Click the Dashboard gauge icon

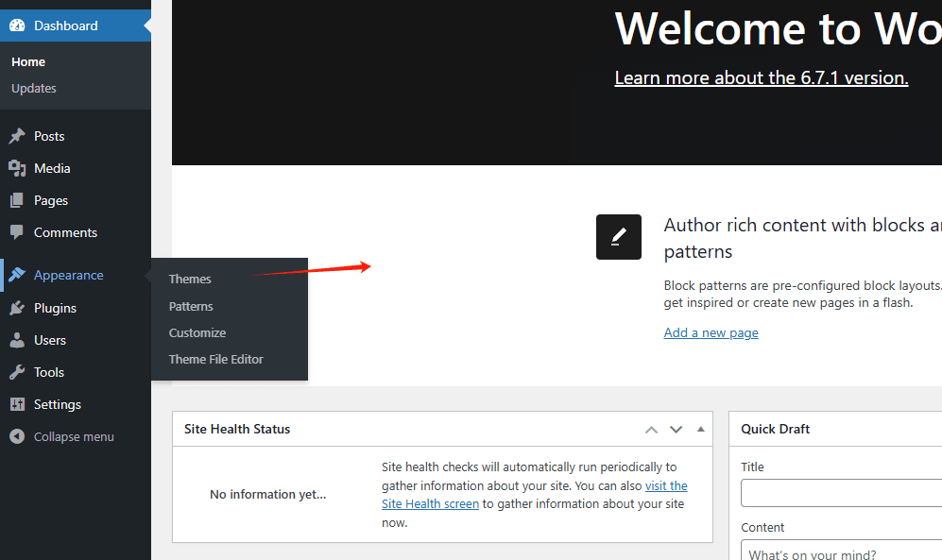pyautogui.click(x=17, y=25)
